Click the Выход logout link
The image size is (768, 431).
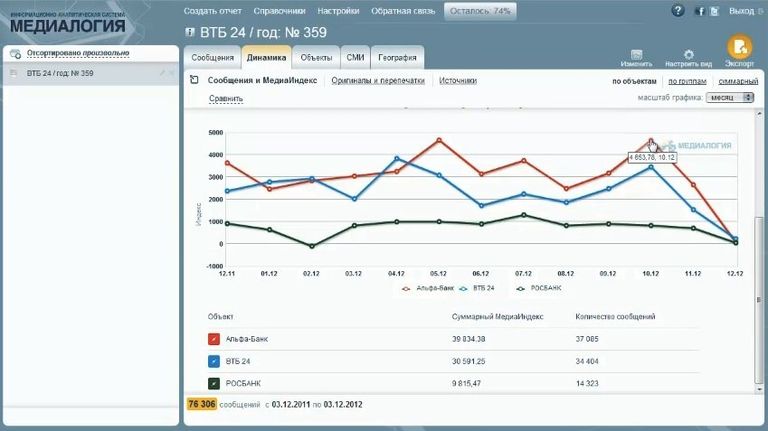click(x=742, y=11)
